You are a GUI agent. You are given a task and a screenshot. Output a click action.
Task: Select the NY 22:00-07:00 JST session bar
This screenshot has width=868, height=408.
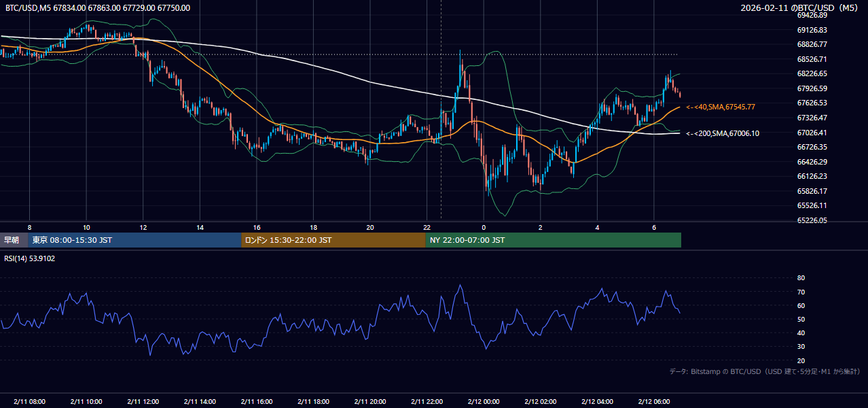[x=554, y=240]
